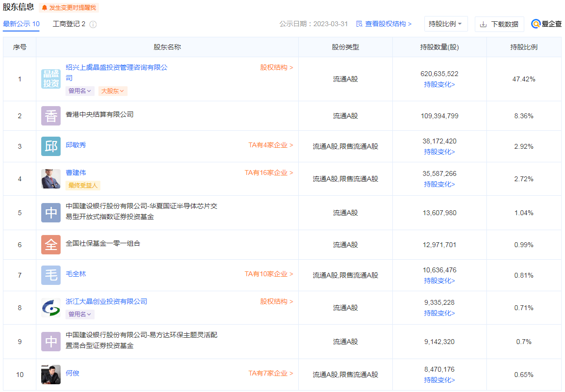Click 发生变更时提醒我 reminder button
The width and height of the screenshot is (565, 392).
69,8
